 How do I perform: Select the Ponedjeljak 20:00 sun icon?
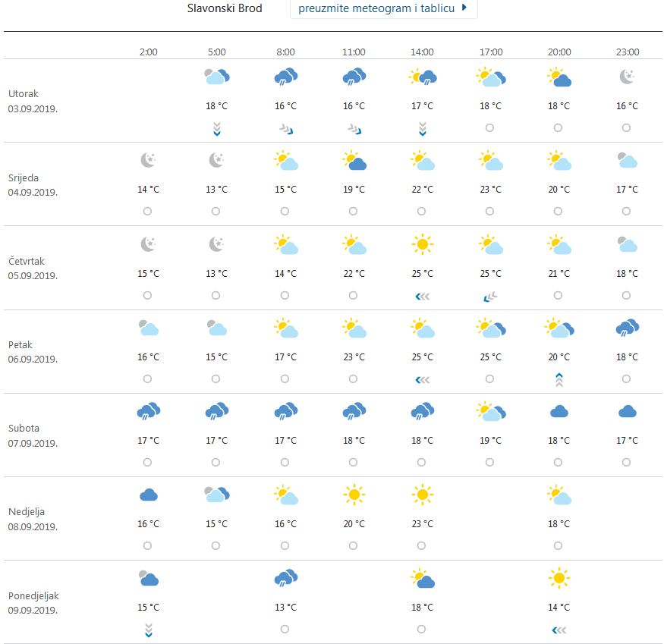559,579
